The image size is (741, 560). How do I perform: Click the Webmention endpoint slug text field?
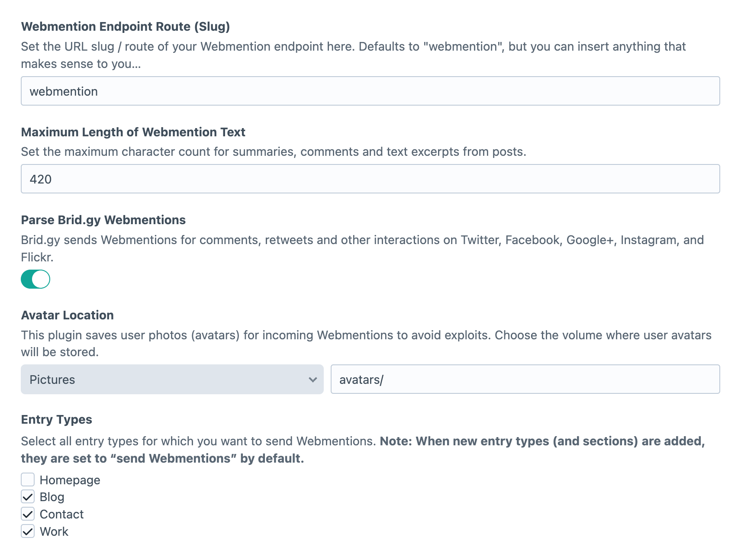click(370, 91)
